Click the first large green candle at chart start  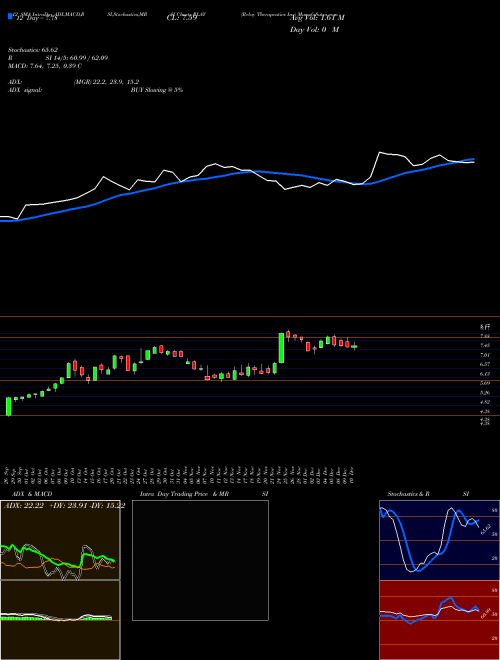(8, 406)
